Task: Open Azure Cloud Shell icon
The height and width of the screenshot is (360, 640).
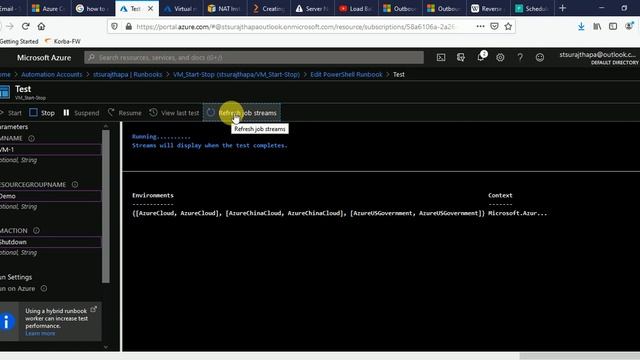Action: [x=441, y=58]
